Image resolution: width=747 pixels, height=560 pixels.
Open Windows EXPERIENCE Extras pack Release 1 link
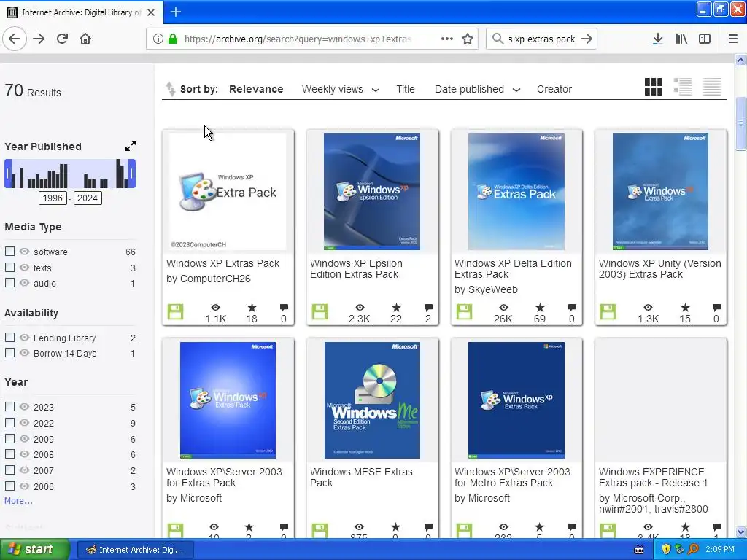tap(653, 477)
